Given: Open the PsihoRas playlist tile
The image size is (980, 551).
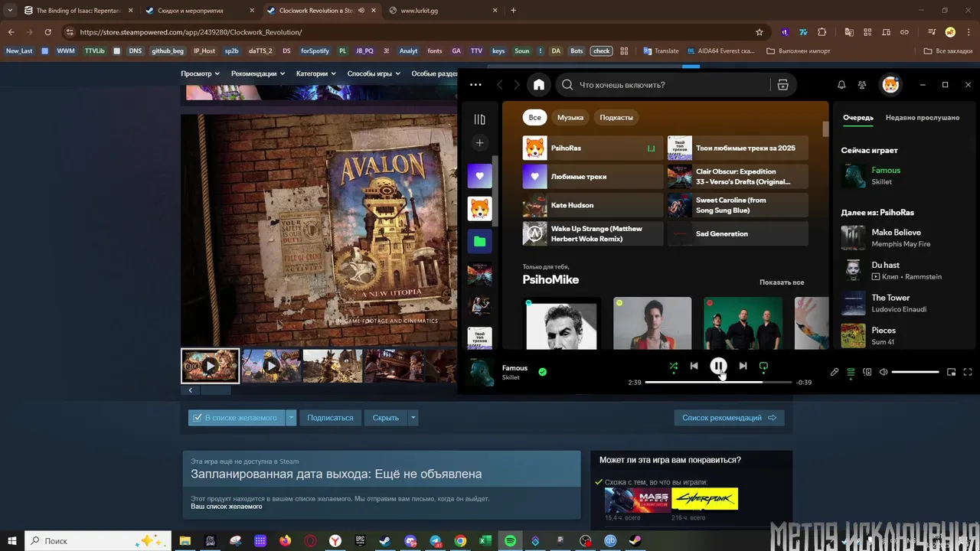Looking at the screenshot, I should click(x=593, y=148).
